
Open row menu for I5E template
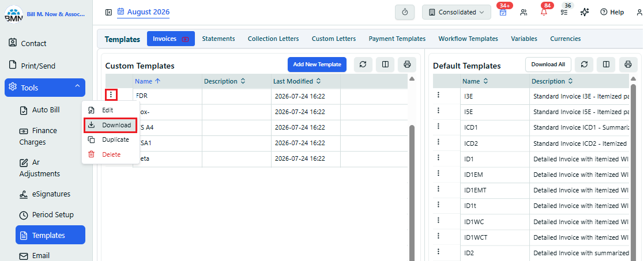coord(439,111)
